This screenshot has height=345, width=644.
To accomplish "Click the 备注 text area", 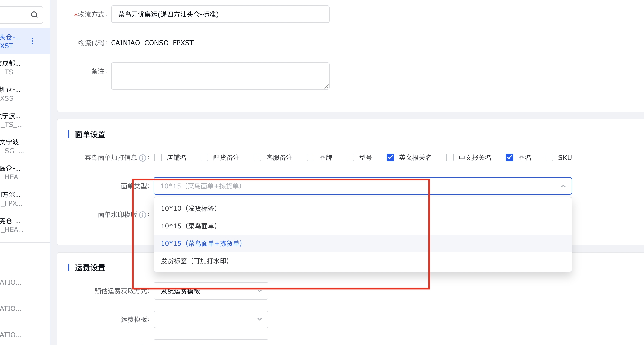I will click(x=220, y=76).
